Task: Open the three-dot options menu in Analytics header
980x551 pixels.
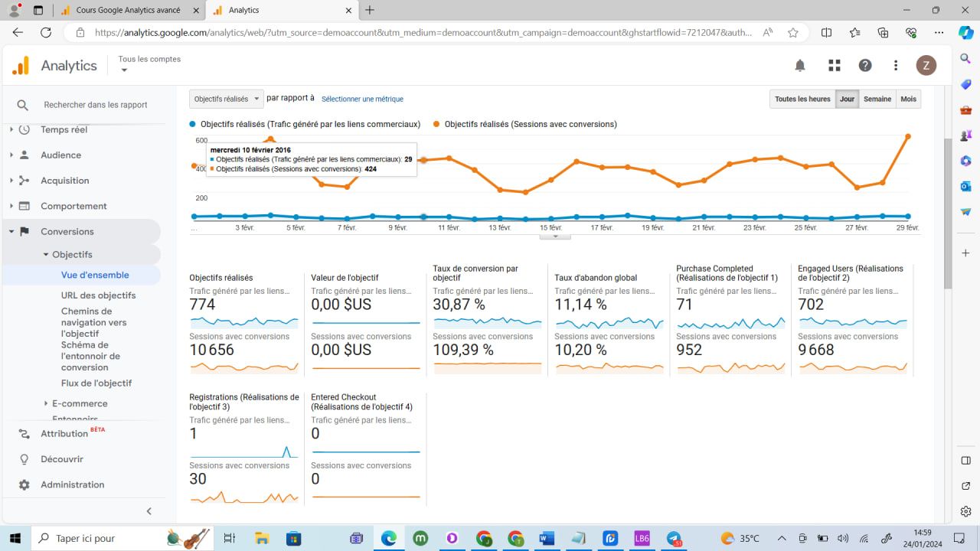Action: coord(896,66)
